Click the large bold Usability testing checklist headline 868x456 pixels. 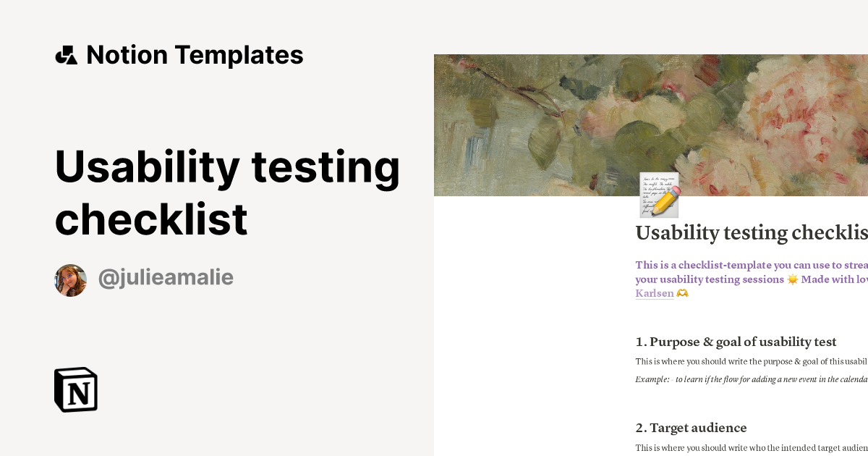click(x=227, y=193)
